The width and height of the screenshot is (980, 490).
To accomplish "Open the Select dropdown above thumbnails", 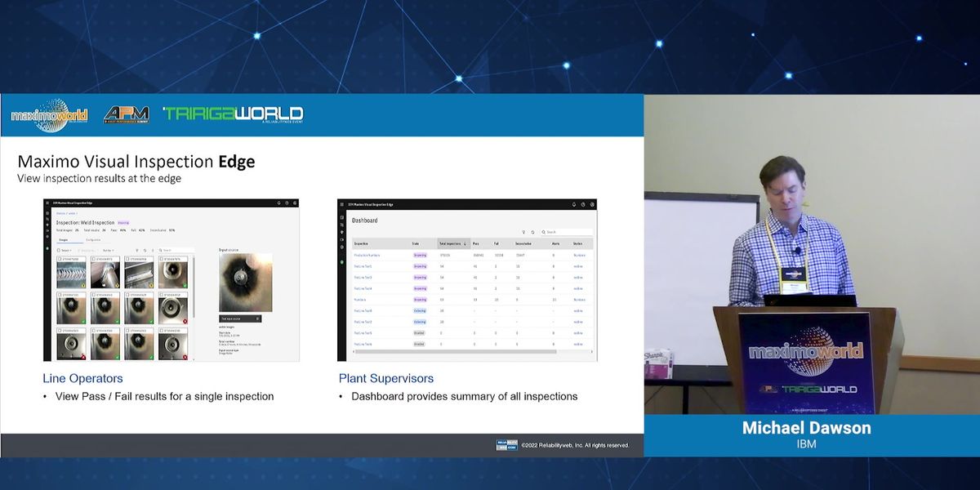I will (x=65, y=251).
